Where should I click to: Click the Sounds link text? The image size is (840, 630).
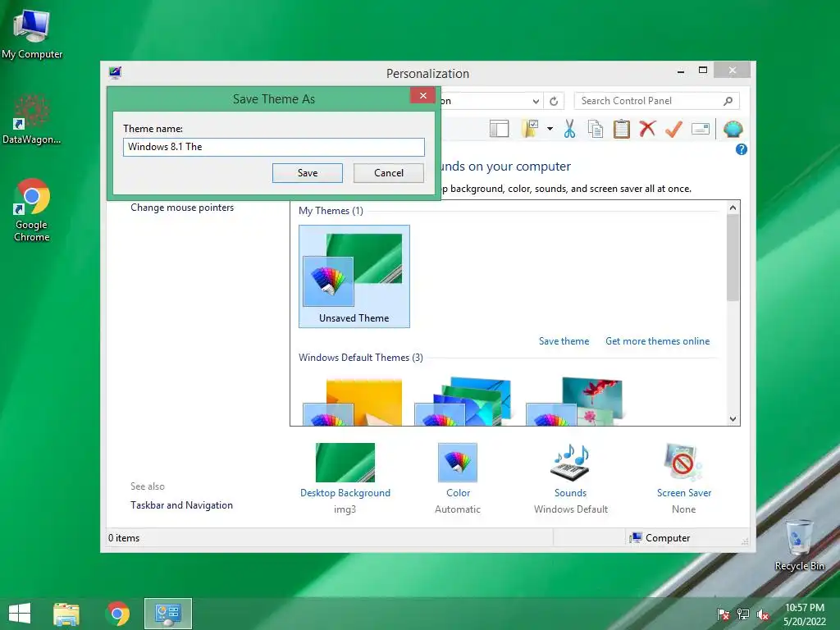(x=570, y=493)
